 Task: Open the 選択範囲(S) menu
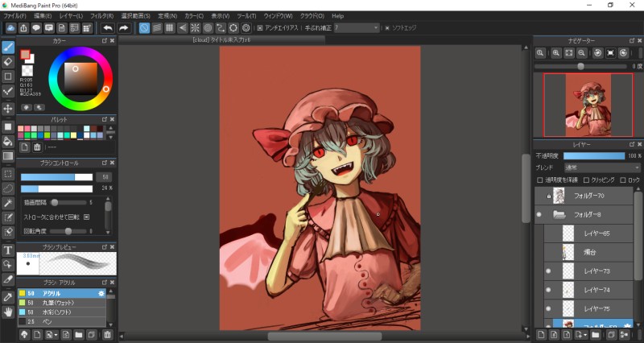135,16
